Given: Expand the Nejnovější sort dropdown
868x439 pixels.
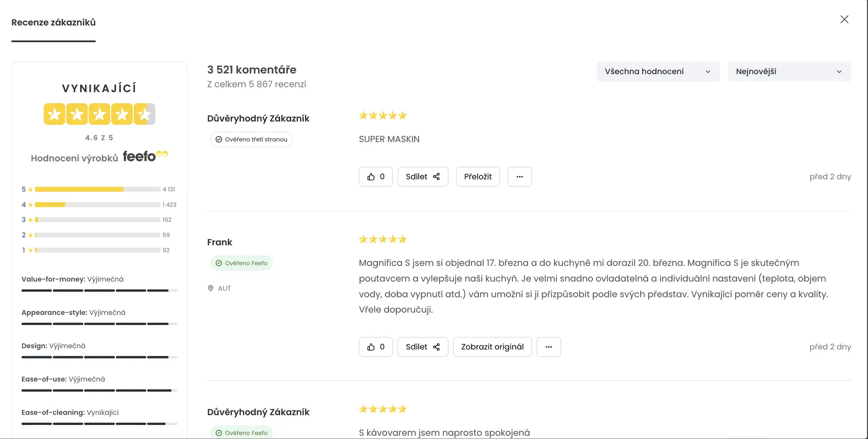Looking at the screenshot, I should pyautogui.click(x=789, y=72).
